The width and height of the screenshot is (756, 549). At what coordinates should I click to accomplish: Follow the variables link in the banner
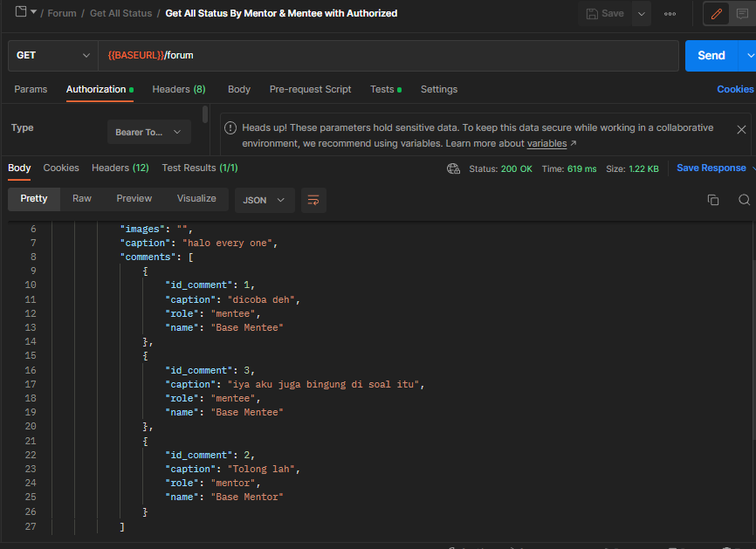[x=546, y=143]
